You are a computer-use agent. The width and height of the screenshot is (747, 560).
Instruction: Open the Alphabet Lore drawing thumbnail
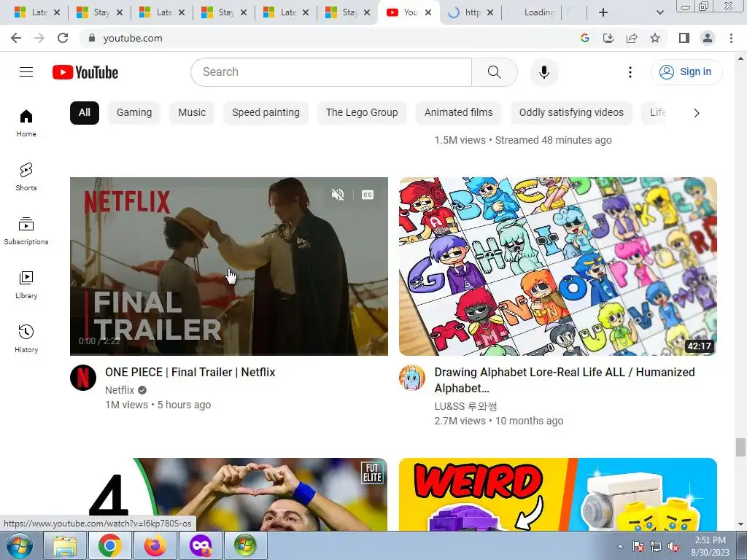[x=558, y=266]
